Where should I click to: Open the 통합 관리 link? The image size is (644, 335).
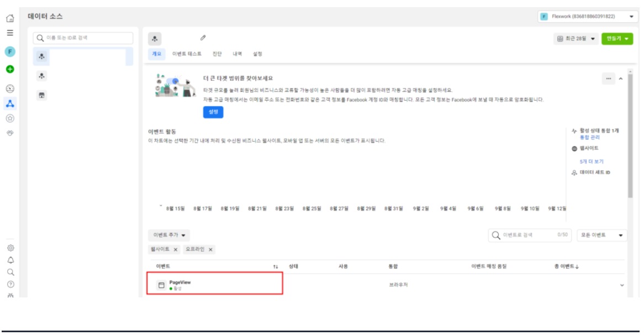point(590,137)
